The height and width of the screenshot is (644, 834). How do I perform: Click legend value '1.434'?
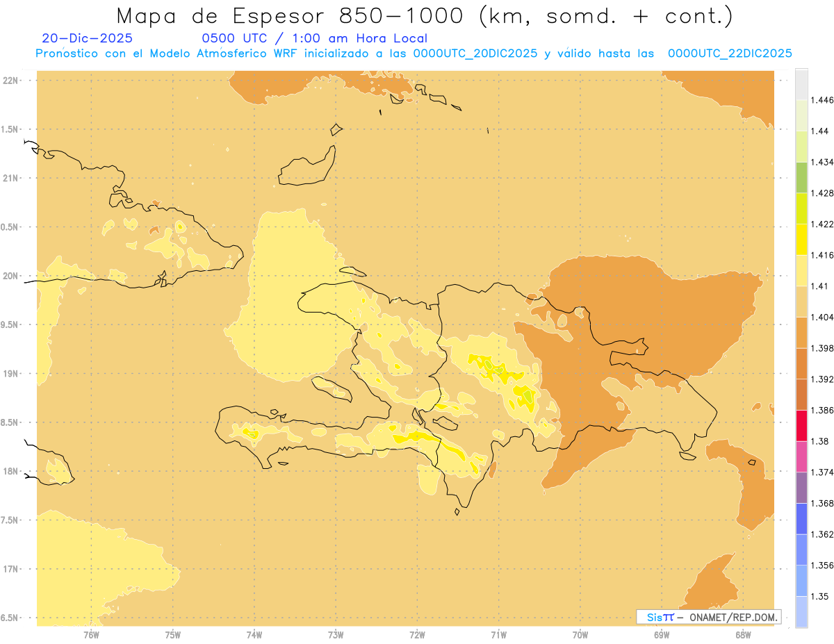822,162
